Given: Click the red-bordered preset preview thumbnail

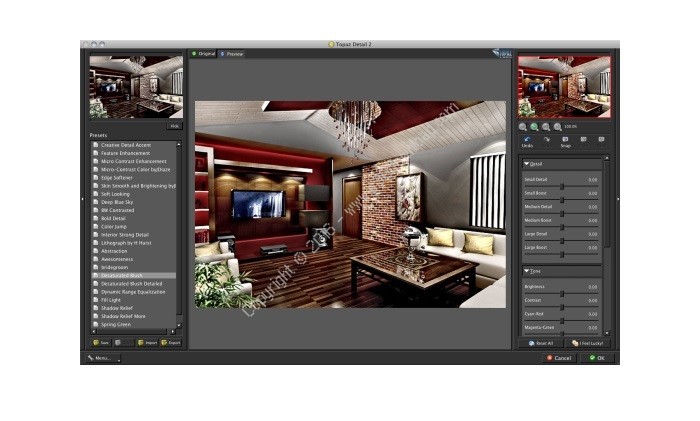Looking at the screenshot, I should pos(564,87).
